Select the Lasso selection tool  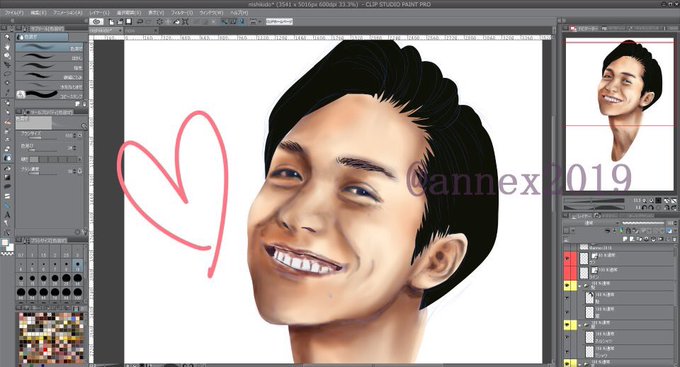point(7,74)
